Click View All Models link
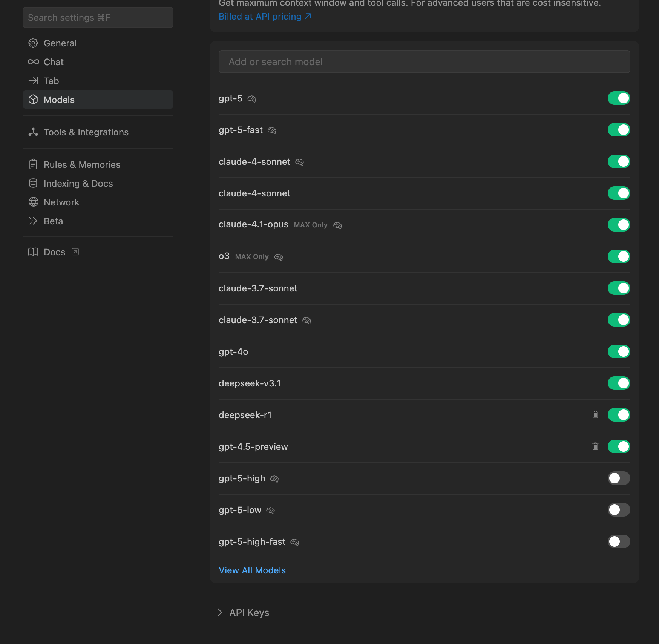 point(252,570)
